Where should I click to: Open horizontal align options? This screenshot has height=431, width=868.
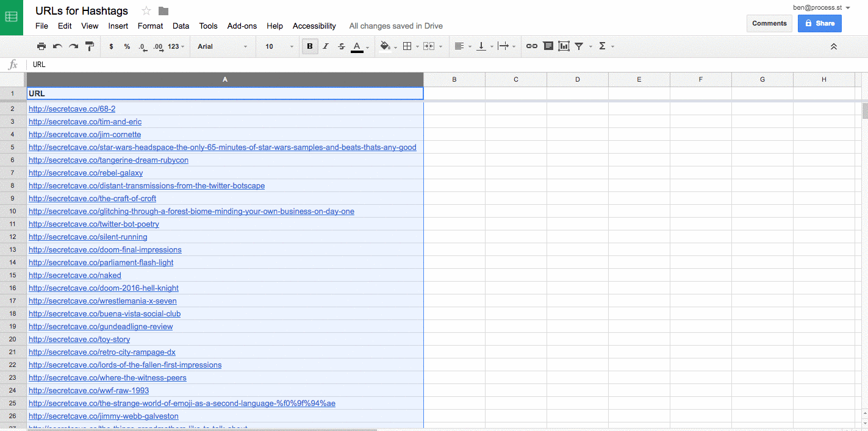click(462, 46)
